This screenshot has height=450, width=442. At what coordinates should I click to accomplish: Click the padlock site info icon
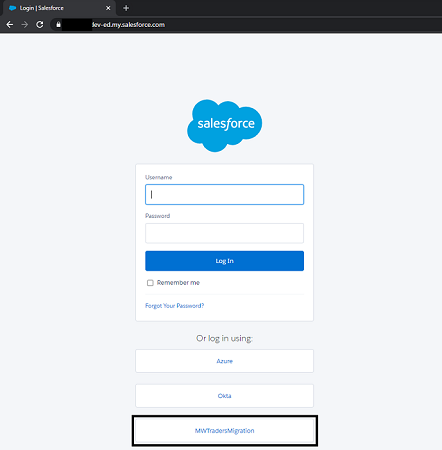point(58,24)
